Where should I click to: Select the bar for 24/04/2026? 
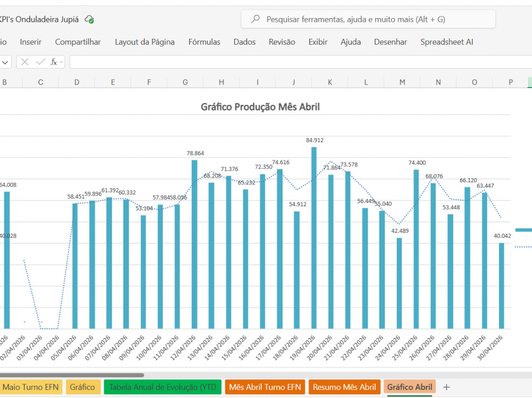(399, 283)
